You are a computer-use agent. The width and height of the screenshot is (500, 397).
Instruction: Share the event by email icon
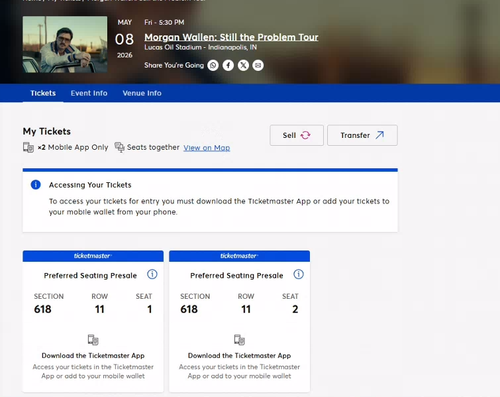(258, 65)
